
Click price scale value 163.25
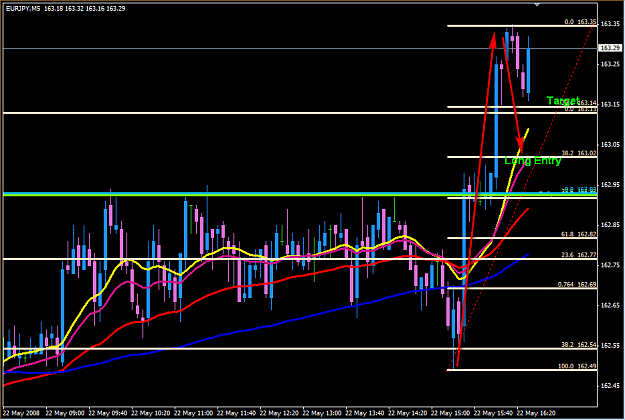click(x=610, y=64)
